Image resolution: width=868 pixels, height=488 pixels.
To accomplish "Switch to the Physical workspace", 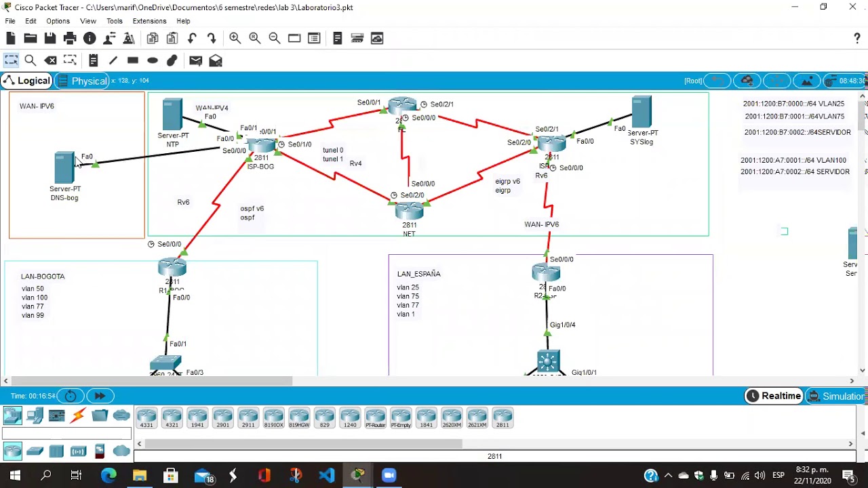I will 83,81.
